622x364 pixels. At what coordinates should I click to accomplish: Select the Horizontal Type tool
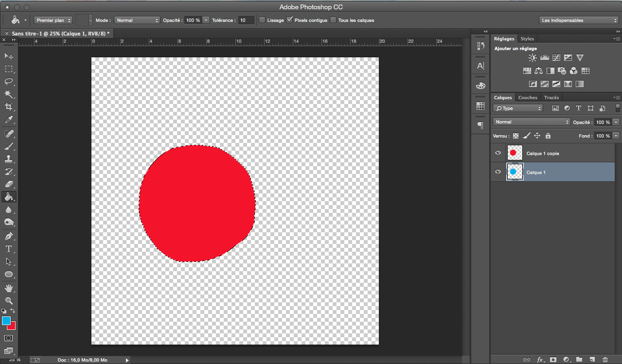pyautogui.click(x=9, y=249)
